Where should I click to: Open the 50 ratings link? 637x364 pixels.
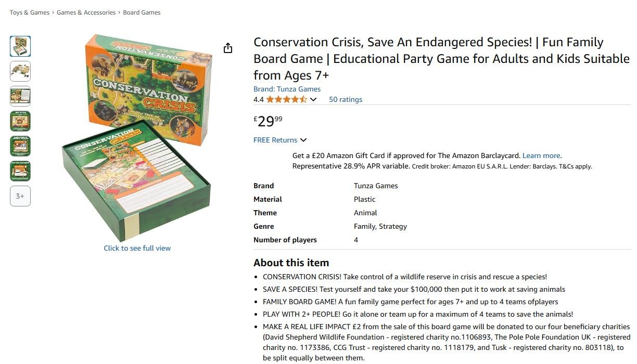[346, 99]
